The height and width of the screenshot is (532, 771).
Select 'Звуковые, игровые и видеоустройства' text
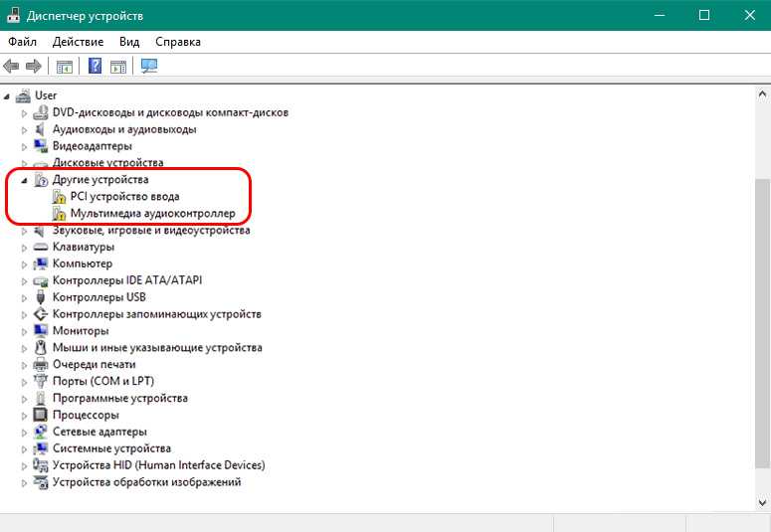(x=151, y=230)
